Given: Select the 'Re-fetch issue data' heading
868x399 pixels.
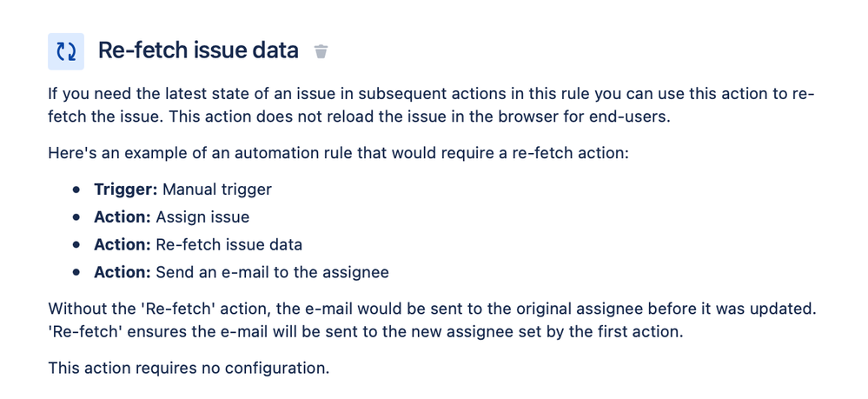Looking at the screenshot, I should 198,50.
